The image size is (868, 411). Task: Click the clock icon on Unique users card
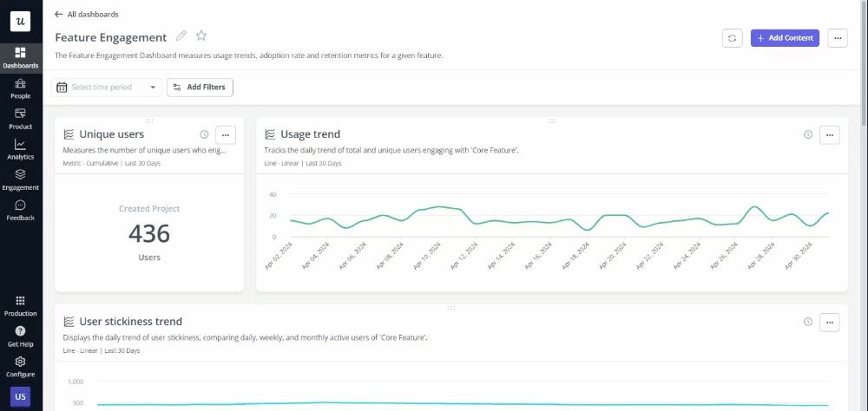(204, 134)
